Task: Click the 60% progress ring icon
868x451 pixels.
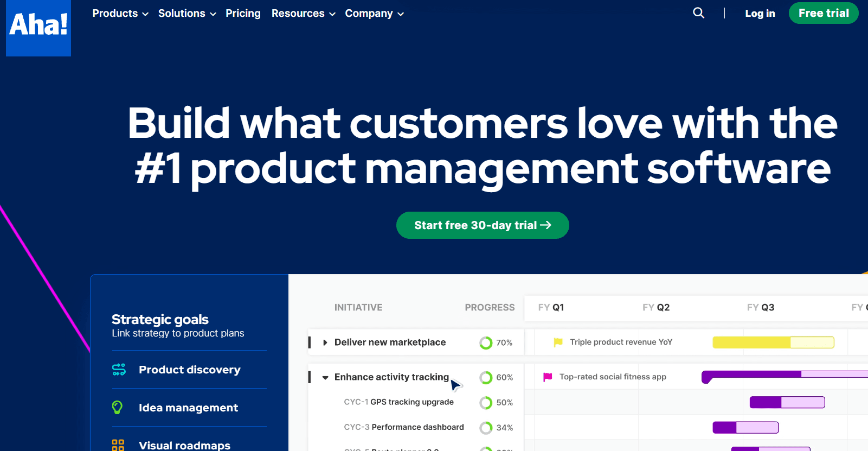Action: coord(486,378)
